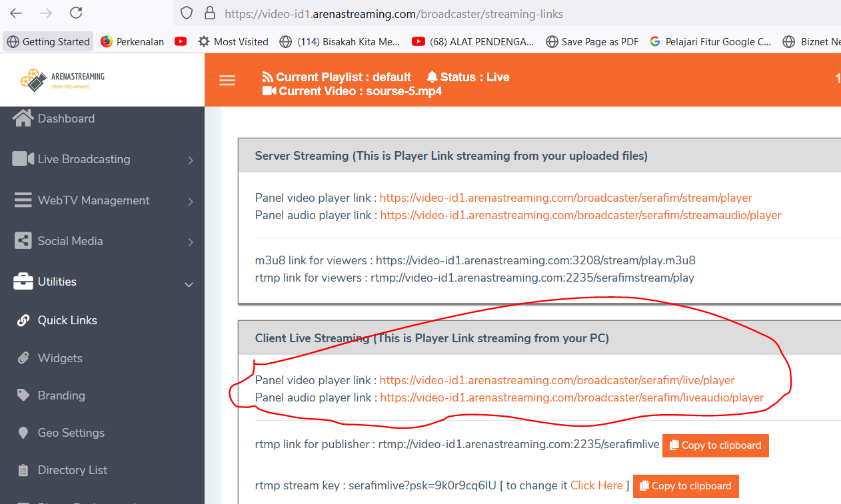
Task: Open the Social Media menu
Action: [x=70, y=241]
